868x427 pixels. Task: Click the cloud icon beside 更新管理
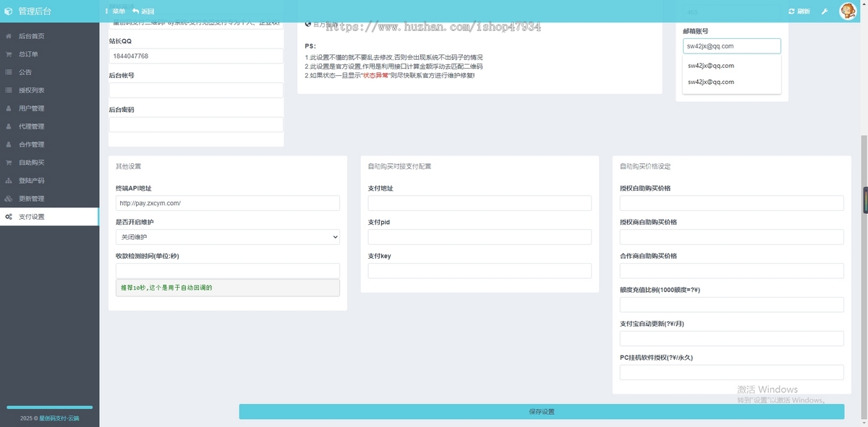click(9, 199)
